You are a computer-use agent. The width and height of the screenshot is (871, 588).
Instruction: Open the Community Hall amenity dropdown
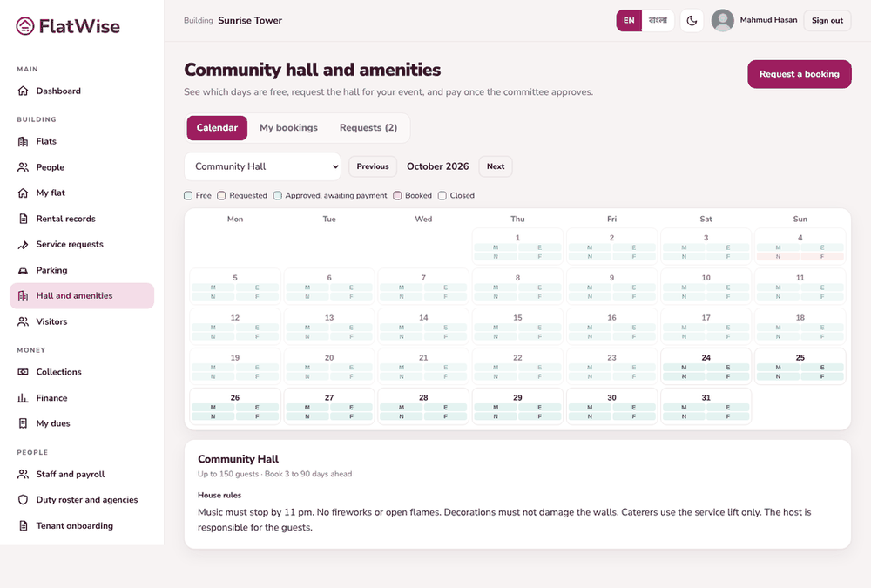click(x=262, y=166)
